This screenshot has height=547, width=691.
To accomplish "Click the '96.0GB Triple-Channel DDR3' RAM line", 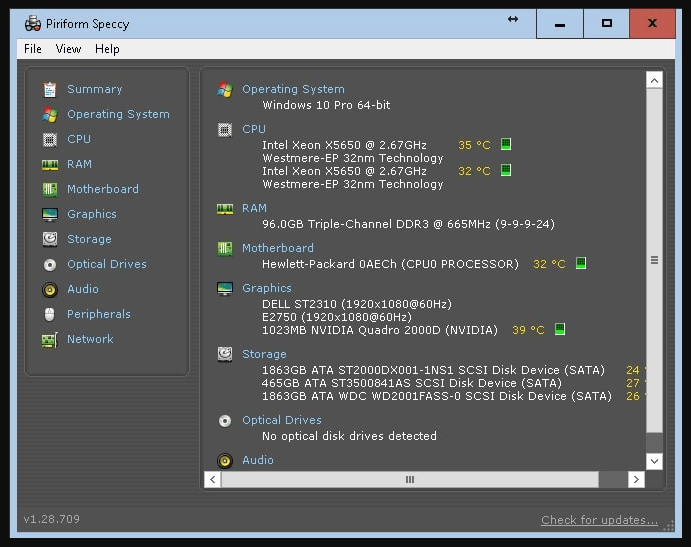I will [408, 224].
